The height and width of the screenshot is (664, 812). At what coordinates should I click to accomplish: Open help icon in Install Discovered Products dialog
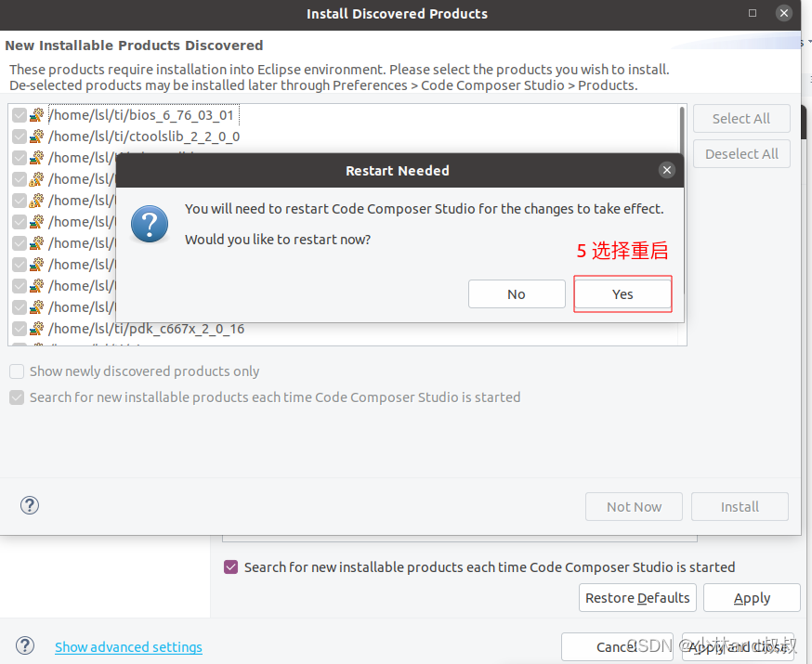(x=30, y=505)
